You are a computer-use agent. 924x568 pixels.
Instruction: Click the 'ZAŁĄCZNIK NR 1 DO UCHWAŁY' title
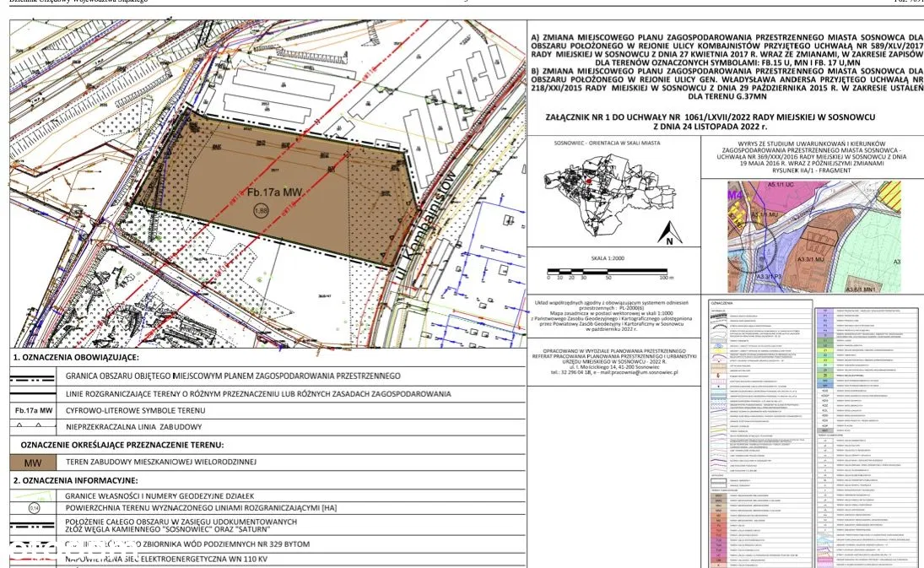coord(711,116)
